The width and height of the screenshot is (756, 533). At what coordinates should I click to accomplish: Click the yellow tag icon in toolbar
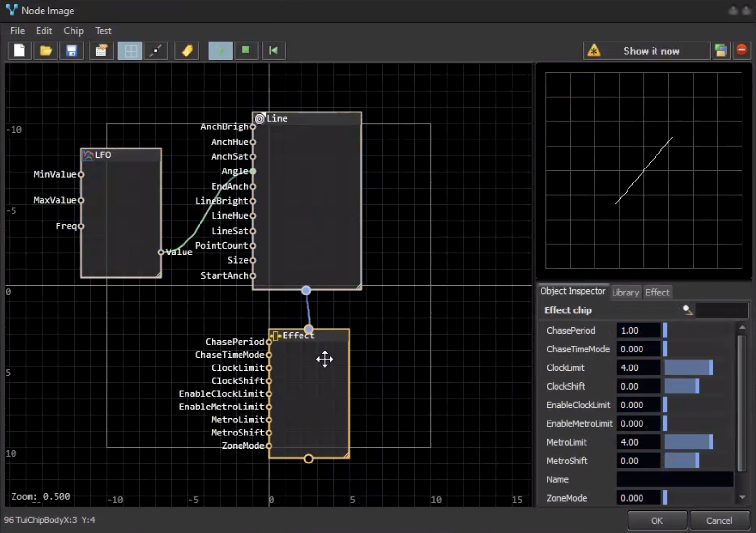(x=187, y=51)
